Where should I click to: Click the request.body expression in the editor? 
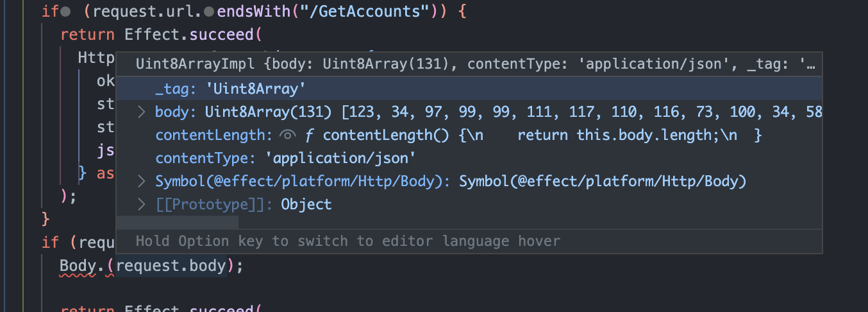[171, 266]
